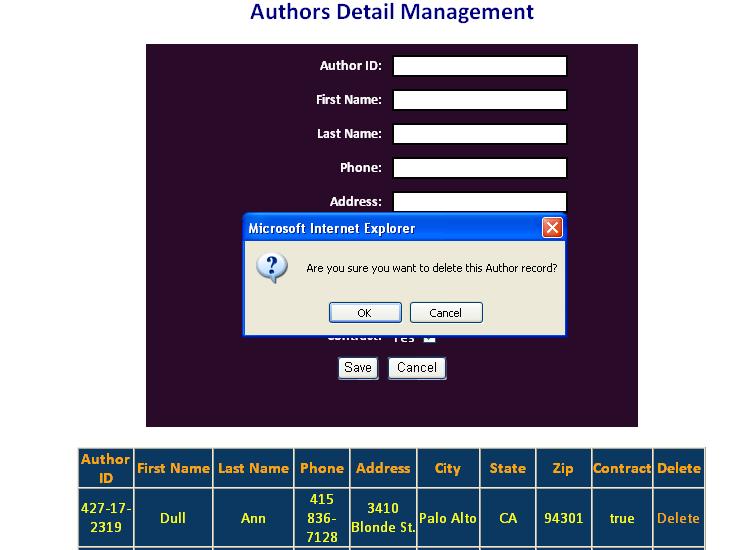Click the Zip column header
The image size is (755, 550).
point(563,468)
